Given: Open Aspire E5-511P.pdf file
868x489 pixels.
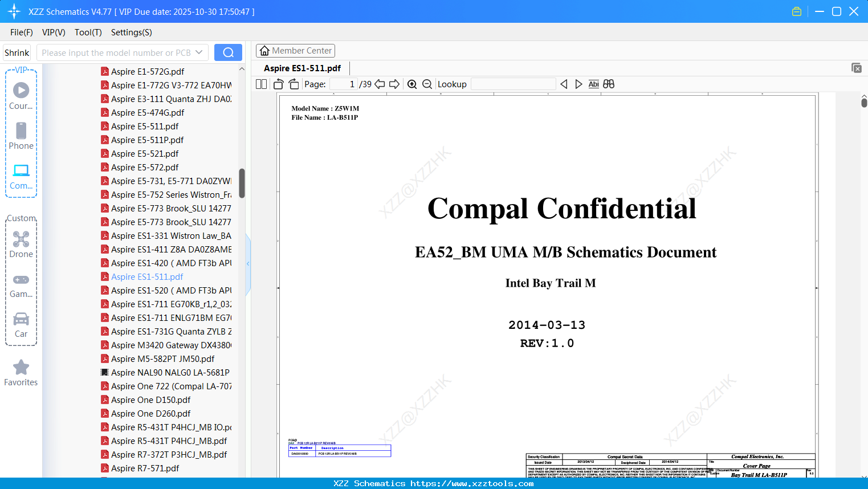Looking at the screenshot, I should point(148,140).
